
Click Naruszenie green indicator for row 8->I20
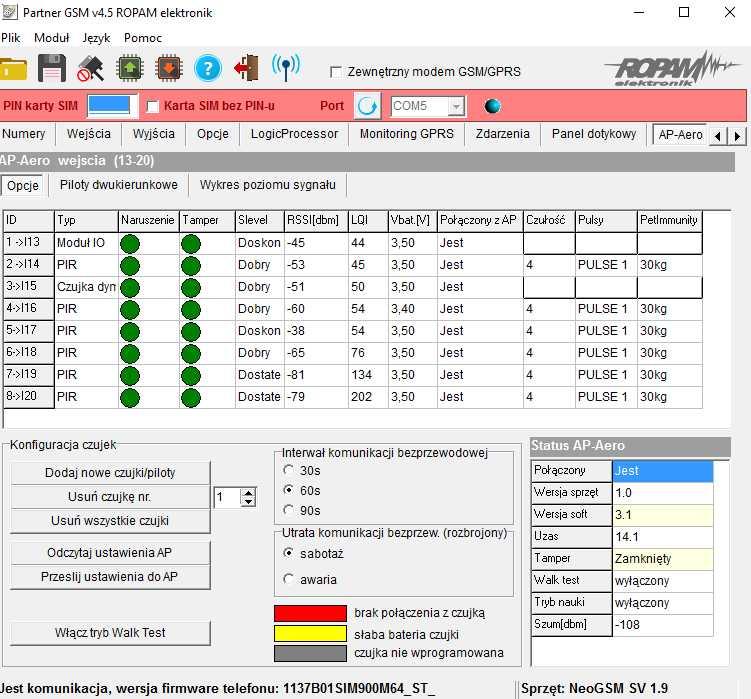coord(130,398)
